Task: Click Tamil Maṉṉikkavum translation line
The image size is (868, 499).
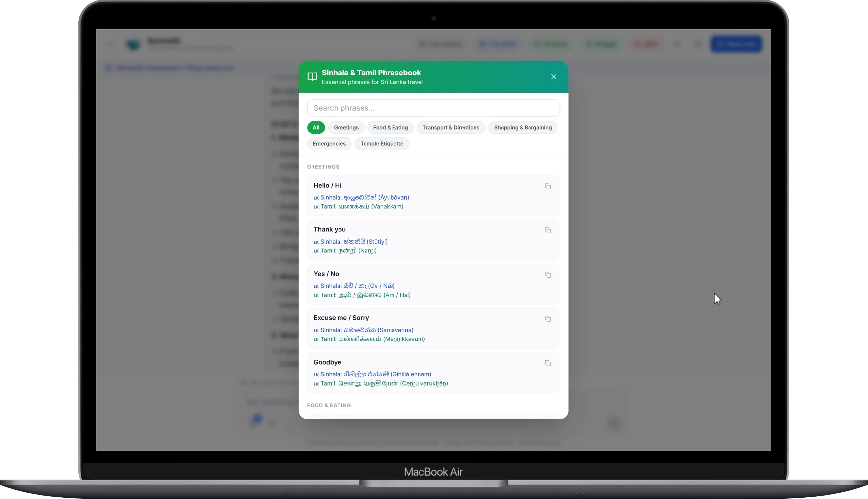Action: pos(369,339)
